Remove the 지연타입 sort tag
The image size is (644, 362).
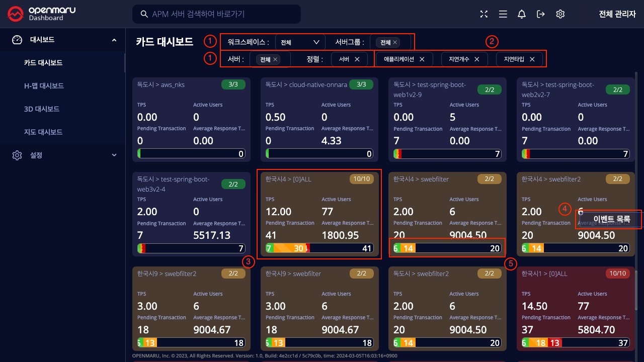click(x=532, y=59)
